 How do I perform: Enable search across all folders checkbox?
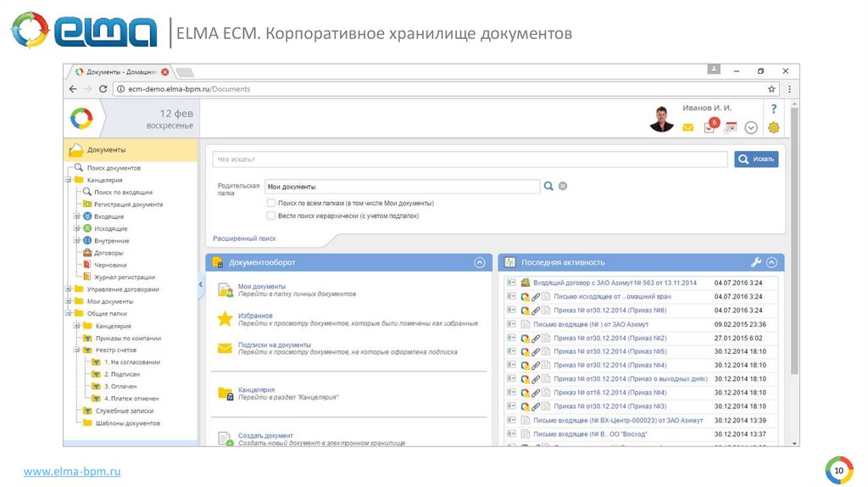270,203
